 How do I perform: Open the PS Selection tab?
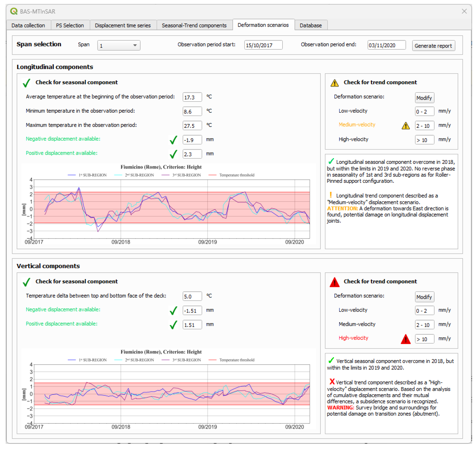click(x=70, y=25)
